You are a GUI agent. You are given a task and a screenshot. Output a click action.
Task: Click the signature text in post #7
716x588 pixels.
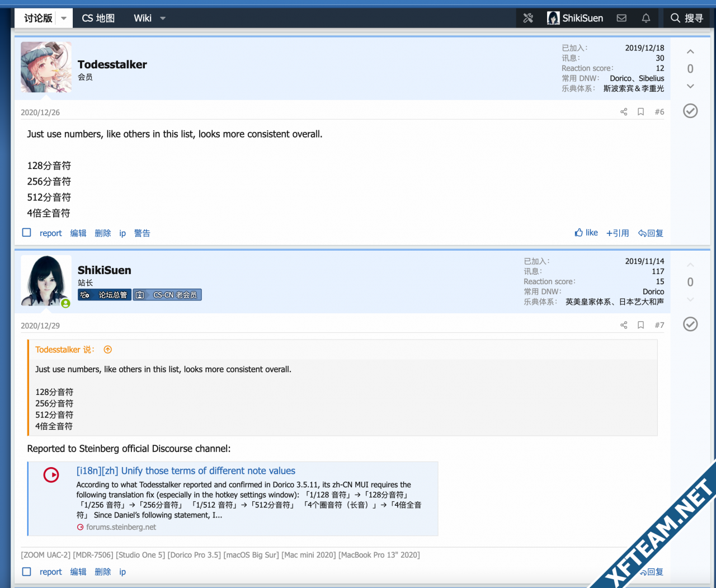click(220, 555)
